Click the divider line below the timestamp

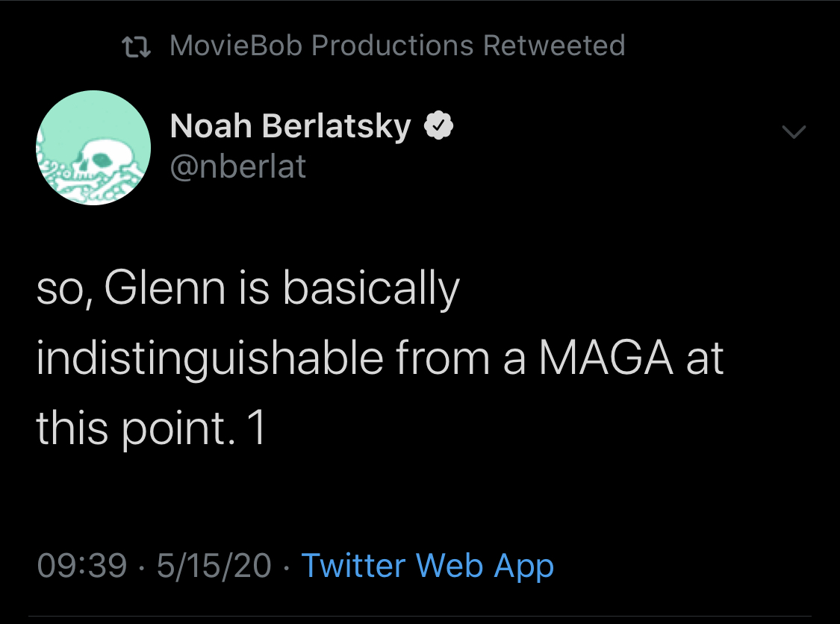point(420,616)
